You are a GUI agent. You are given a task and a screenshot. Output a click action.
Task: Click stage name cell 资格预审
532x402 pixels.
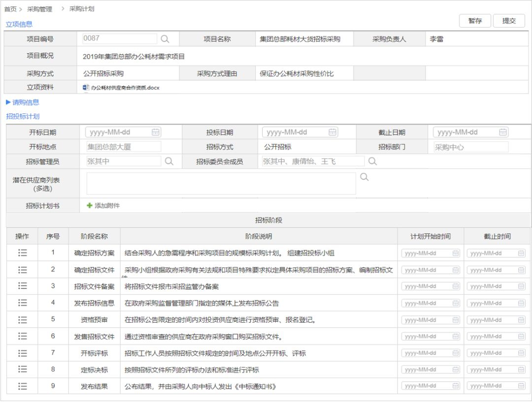94,320
